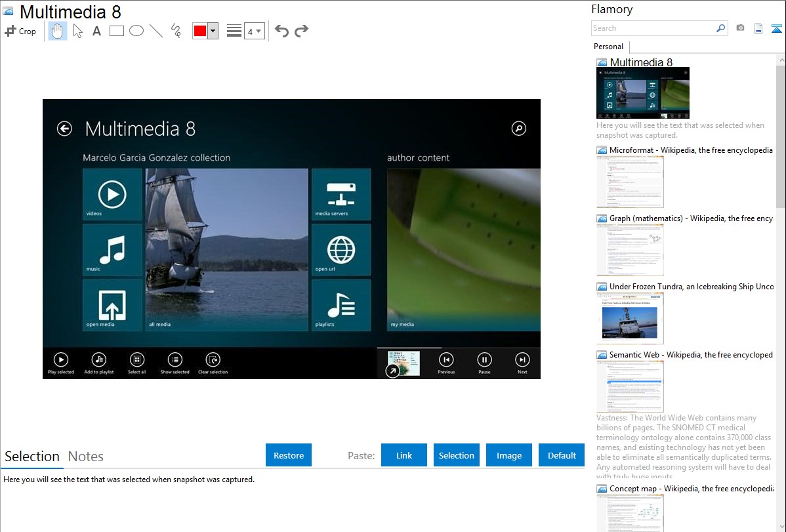Image resolution: width=786 pixels, height=532 pixels.
Task: Choose the arrow pointer tool
Action: click(77, 31)
